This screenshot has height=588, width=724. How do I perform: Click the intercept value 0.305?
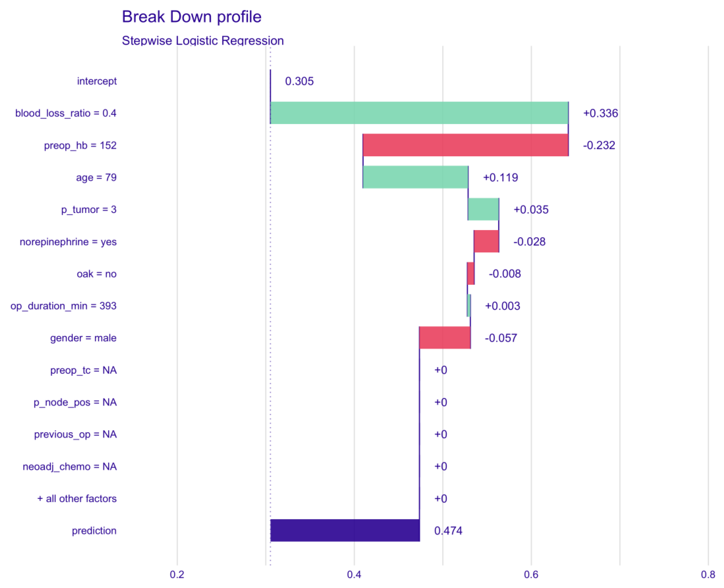pos(299,81)
